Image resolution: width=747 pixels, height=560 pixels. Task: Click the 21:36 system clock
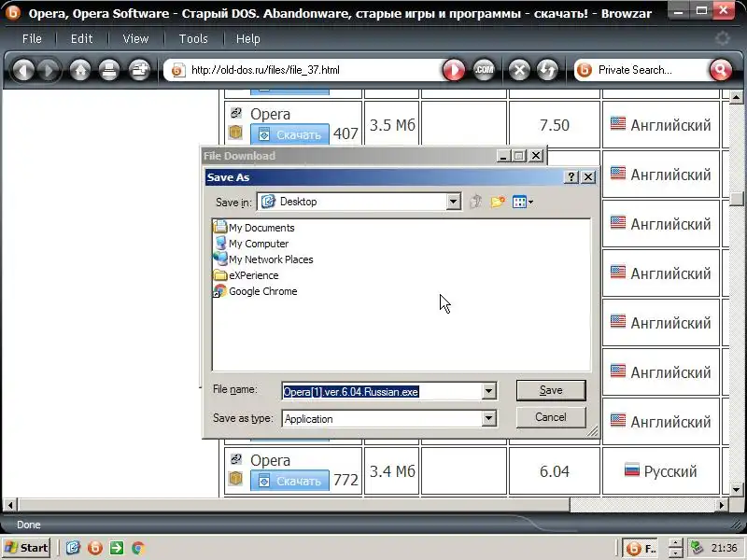click(724, 548)
